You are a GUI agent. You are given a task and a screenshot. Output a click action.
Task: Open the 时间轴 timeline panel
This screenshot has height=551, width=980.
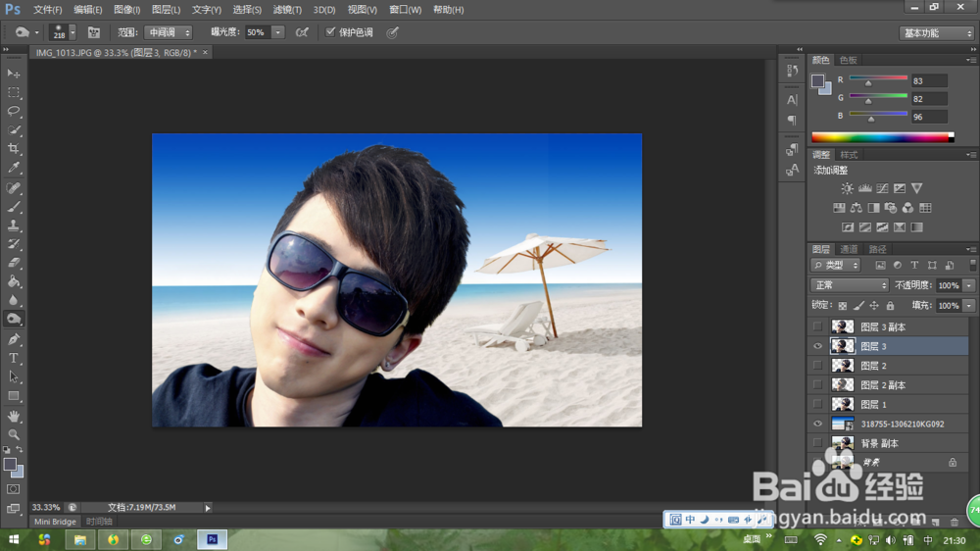tap(99, 522)
